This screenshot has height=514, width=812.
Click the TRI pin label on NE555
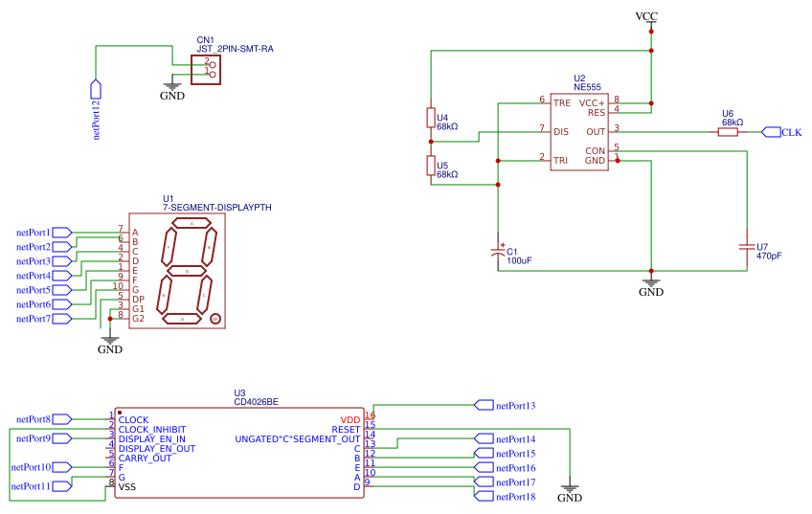pos(560,161)
